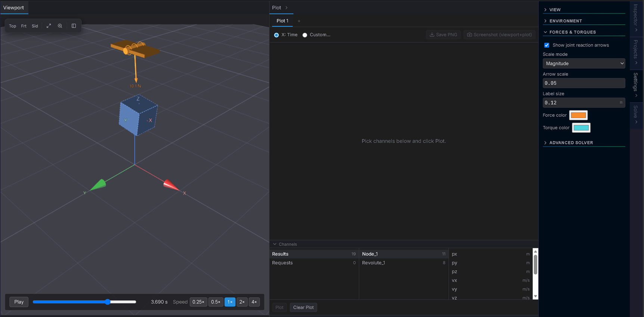The width and height of the screenshot is (644, 317).
Task: Select the blue cube body in the viewport
Action: tap(138, 115)
